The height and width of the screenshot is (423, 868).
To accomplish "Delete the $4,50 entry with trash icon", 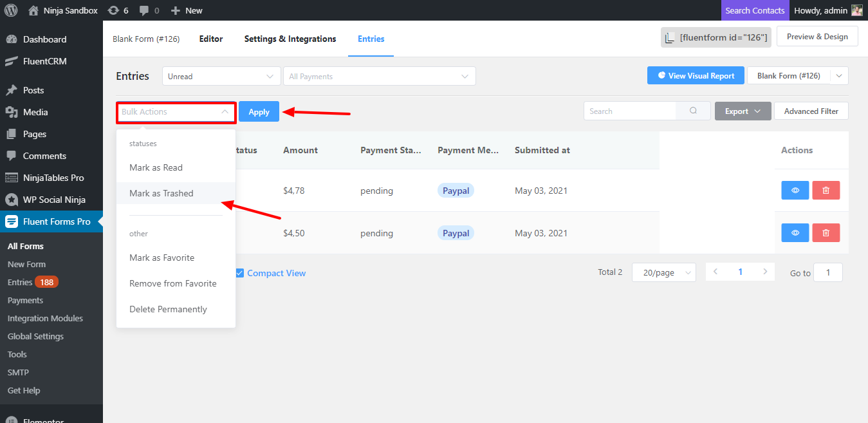I will (826, 232).
